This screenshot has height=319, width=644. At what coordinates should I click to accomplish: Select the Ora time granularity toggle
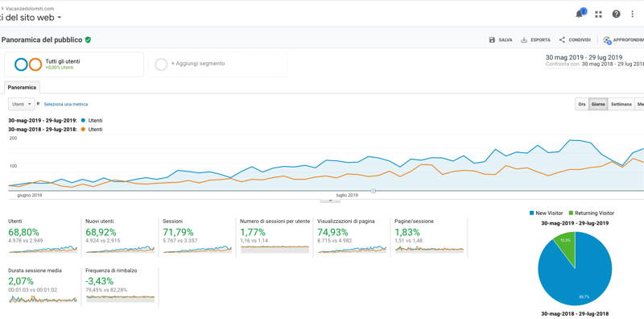[581, 105]
